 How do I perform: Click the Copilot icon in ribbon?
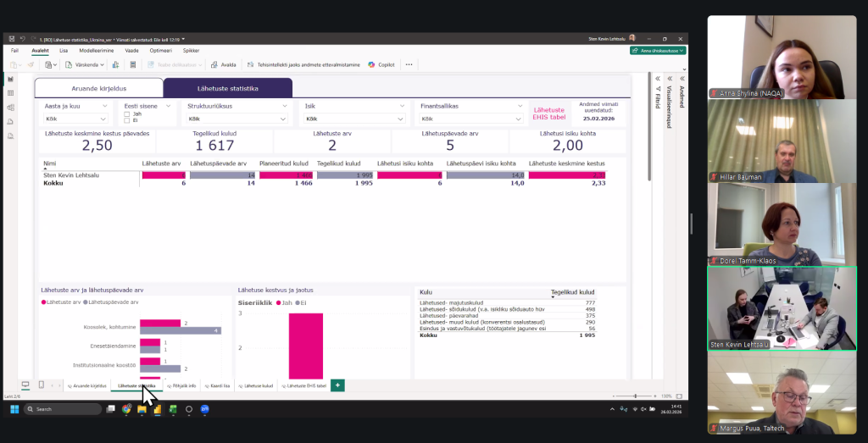coord(381,64)
